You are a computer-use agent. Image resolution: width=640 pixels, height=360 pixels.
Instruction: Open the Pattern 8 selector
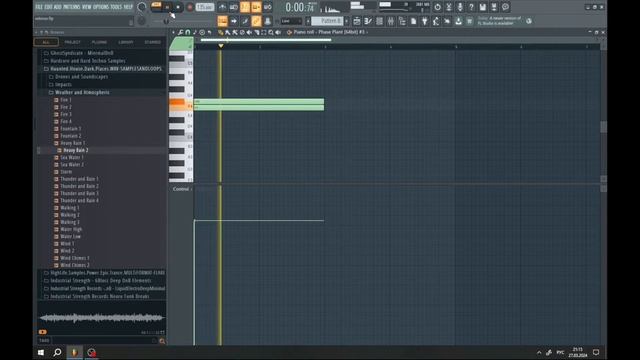click(327, 21)
